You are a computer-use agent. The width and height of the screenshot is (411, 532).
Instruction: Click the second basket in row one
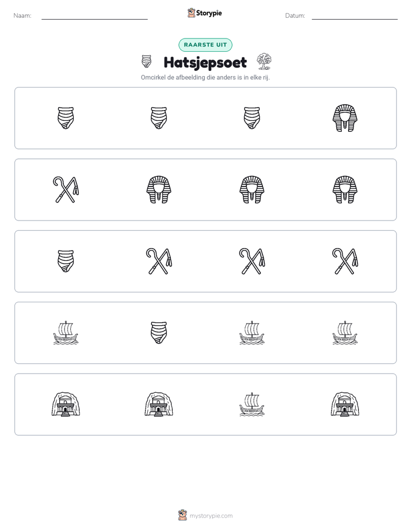pos(159,118)
